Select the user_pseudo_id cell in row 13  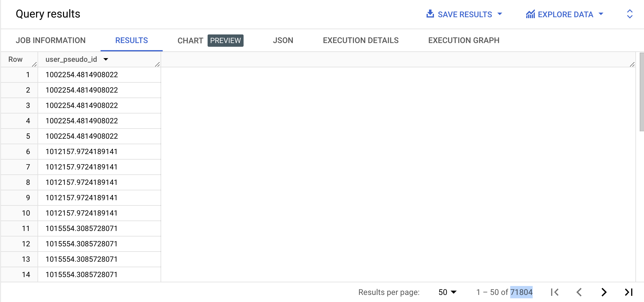tap(99, 259)
